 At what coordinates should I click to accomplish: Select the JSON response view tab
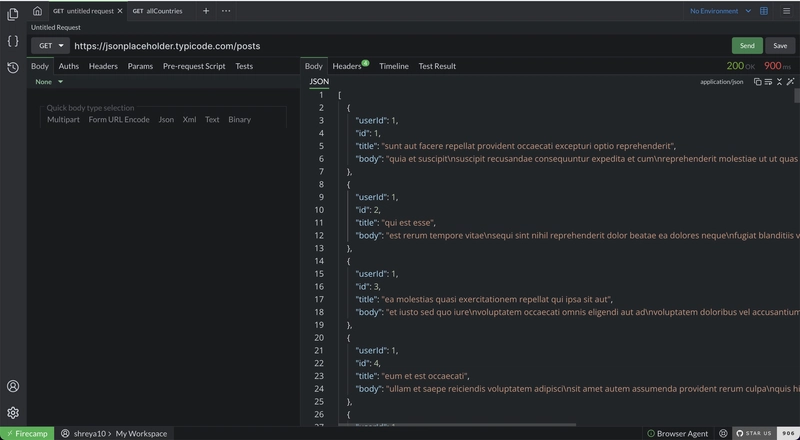[319, 82]
